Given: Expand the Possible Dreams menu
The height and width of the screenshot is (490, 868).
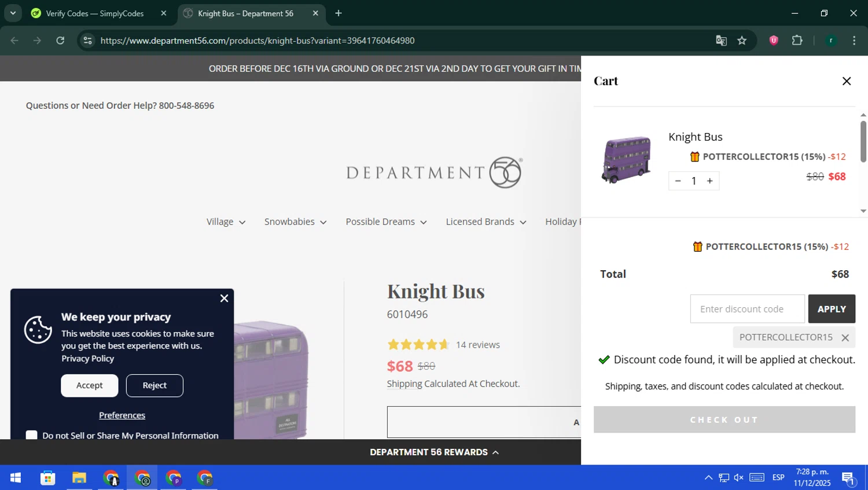Looking at the screenshot, I should 386,222.
